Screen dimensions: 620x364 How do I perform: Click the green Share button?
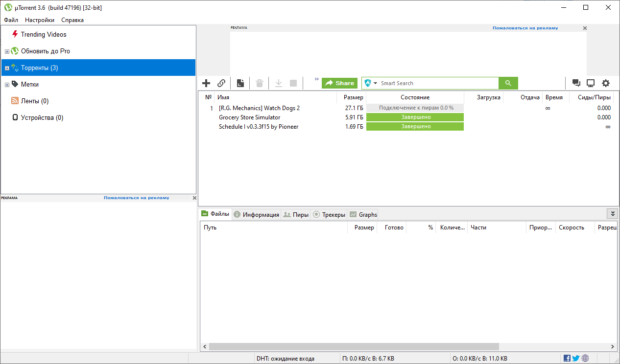(x=339, y=83)
